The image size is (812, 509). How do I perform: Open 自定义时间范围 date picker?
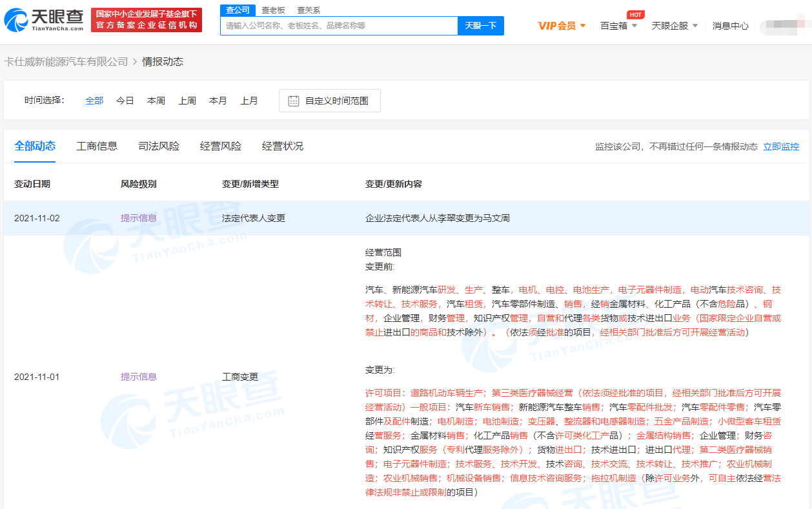330,101
